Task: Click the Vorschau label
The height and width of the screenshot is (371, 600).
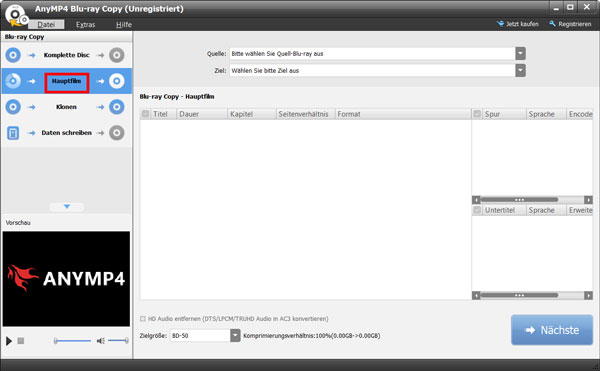Action: pyautogui.click(x=18, y=223)
